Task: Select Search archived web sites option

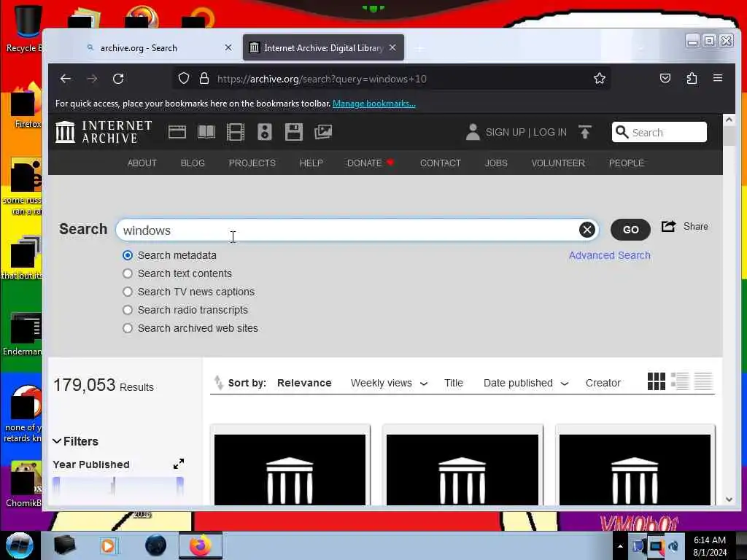Action: coord(128,328)
